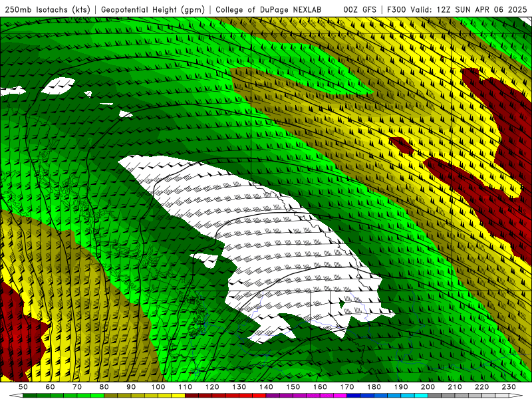Click the 70 label on the legend
The image size is (532, 399).
(x=77, y=387)
